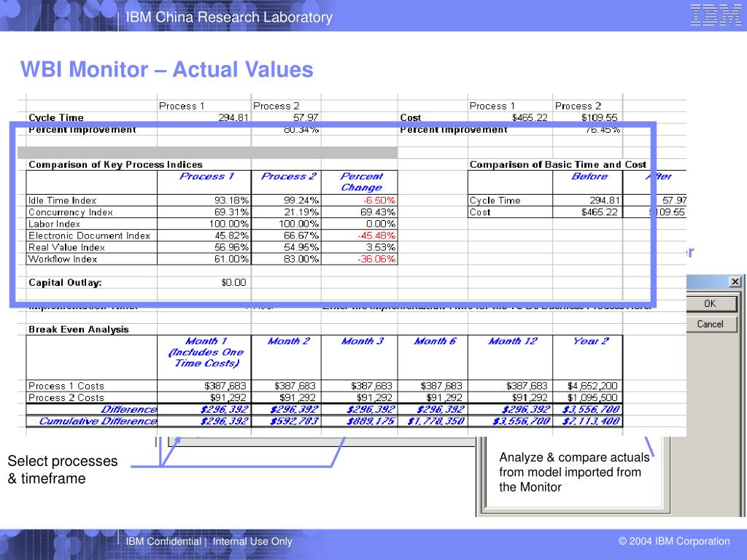Click the Cancel button in the dialog

point(711,324)
